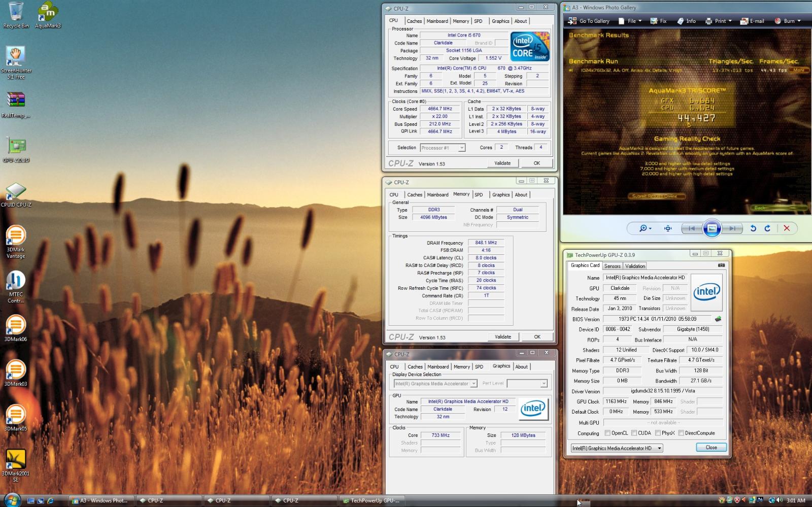The image size is (812, 507).
Task: Play slide show in Photo Gallery
Action: [712, 228]
